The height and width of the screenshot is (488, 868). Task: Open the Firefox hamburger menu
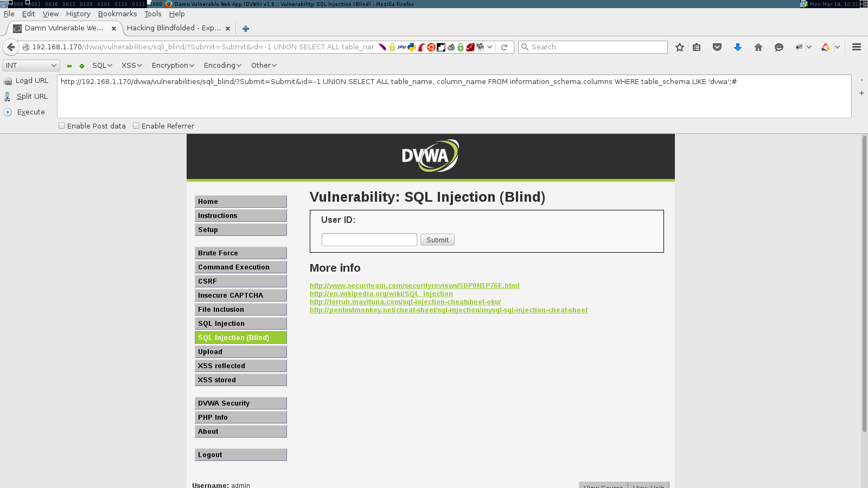tap(857, 47)
